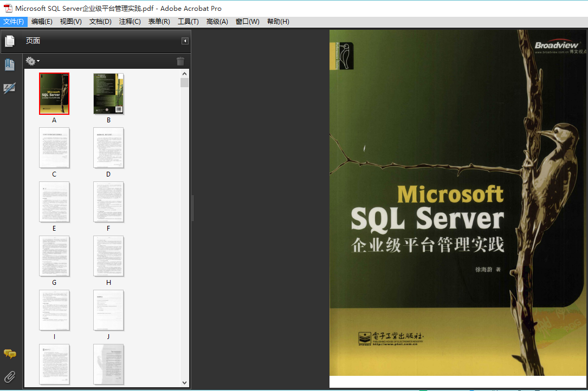This screenshot has width=588, height=391.
Task: Click the trash delete pages icon
Action: point(180,61)
